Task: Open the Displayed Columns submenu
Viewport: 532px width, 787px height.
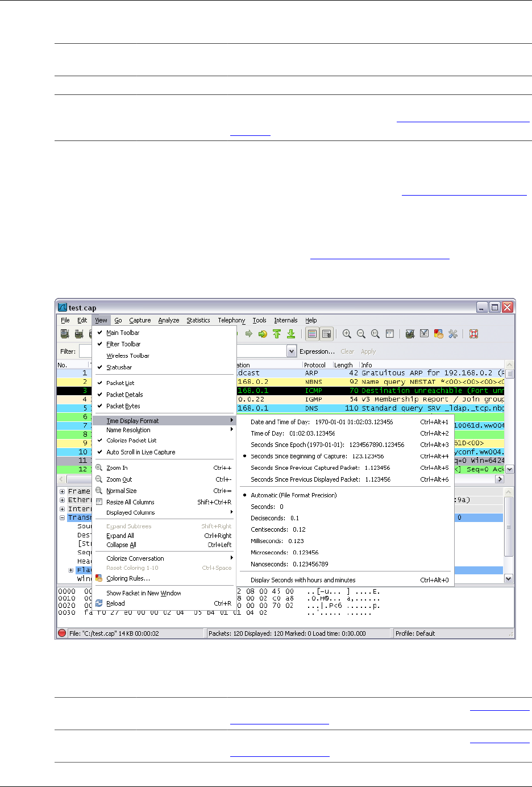Action: (164, 512)
